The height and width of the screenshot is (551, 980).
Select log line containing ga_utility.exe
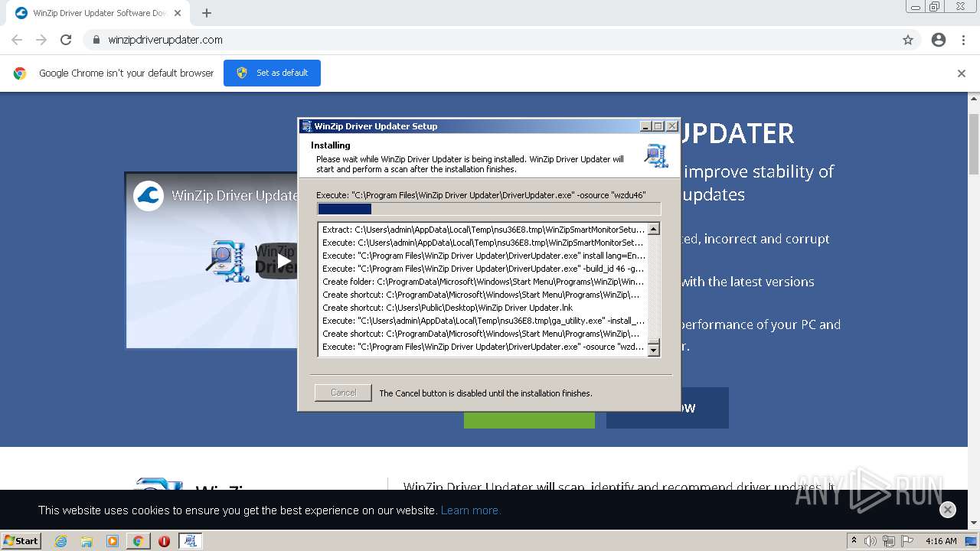484,321
